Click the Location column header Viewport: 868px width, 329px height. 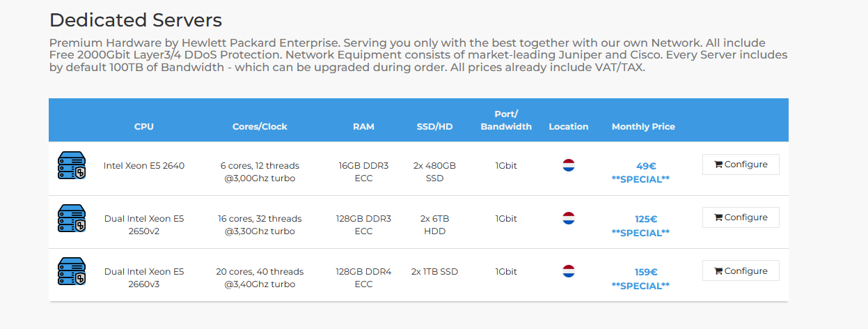[x=569, y=127]
